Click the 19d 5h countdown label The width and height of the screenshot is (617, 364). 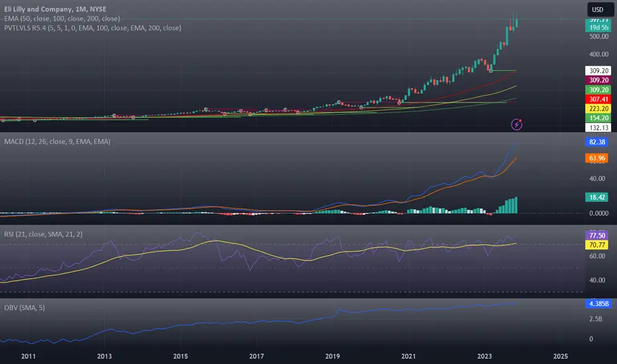(598, 27)
